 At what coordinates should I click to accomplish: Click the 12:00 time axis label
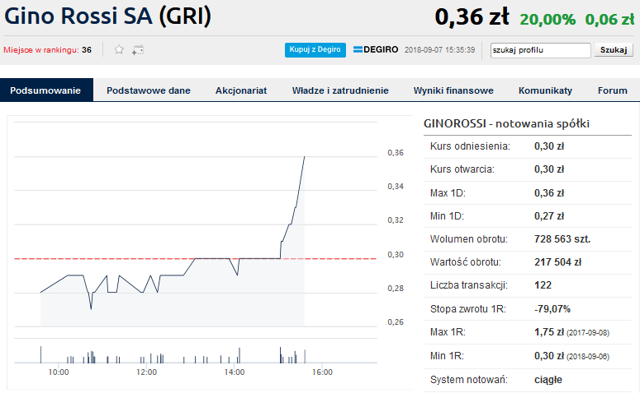click(x=147, y=372)
